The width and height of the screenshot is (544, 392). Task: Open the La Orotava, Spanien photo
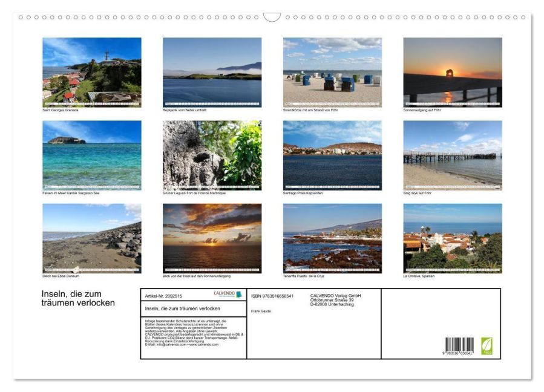pos(452,238)
